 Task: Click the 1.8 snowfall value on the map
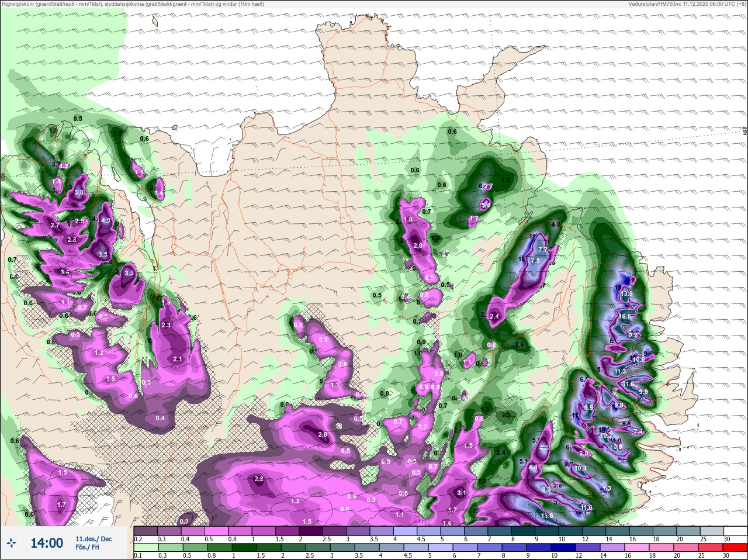(x=408, y=219)
